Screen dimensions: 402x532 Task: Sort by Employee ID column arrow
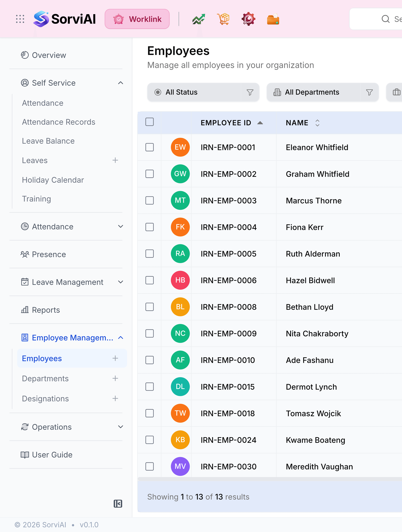260,123
